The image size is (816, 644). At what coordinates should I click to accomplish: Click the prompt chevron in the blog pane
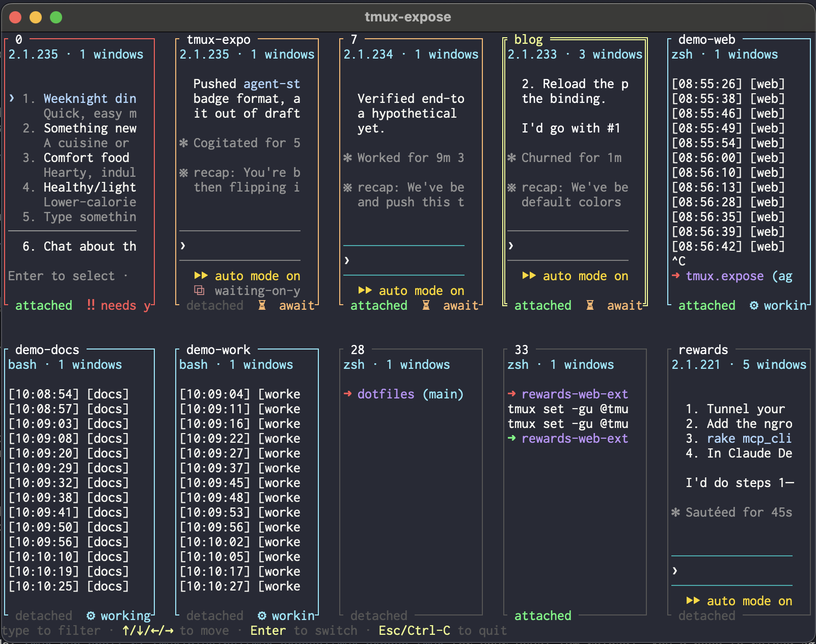point(511,246)
